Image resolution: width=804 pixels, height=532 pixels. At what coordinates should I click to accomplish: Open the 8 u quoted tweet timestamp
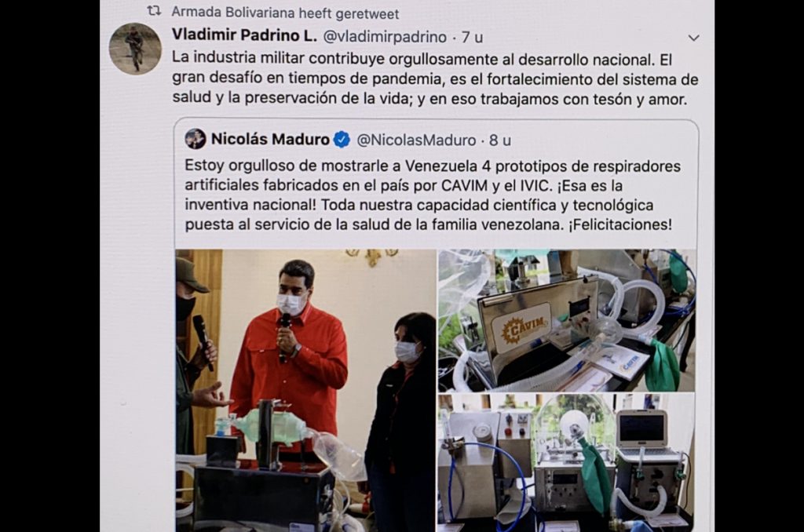(500, 140)
